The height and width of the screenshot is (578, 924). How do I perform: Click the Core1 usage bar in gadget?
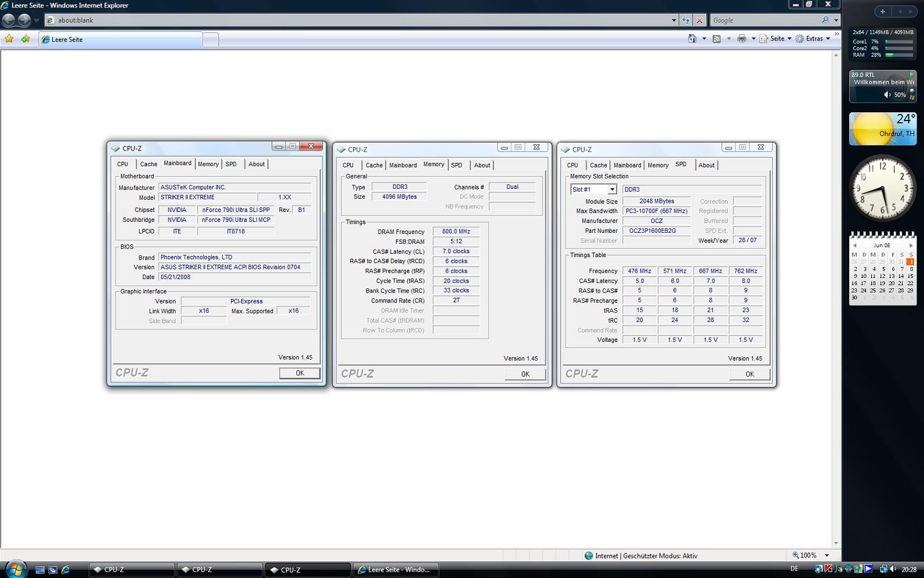pos(899,42)
